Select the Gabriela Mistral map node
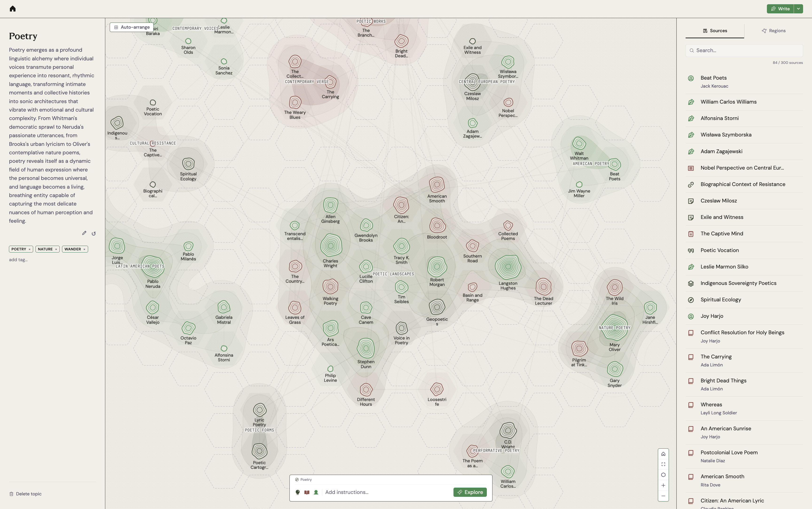 click(224, 307)
